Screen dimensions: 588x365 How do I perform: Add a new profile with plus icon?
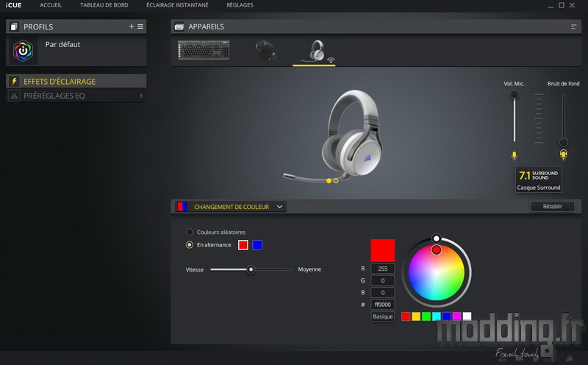tap(132, 26)
